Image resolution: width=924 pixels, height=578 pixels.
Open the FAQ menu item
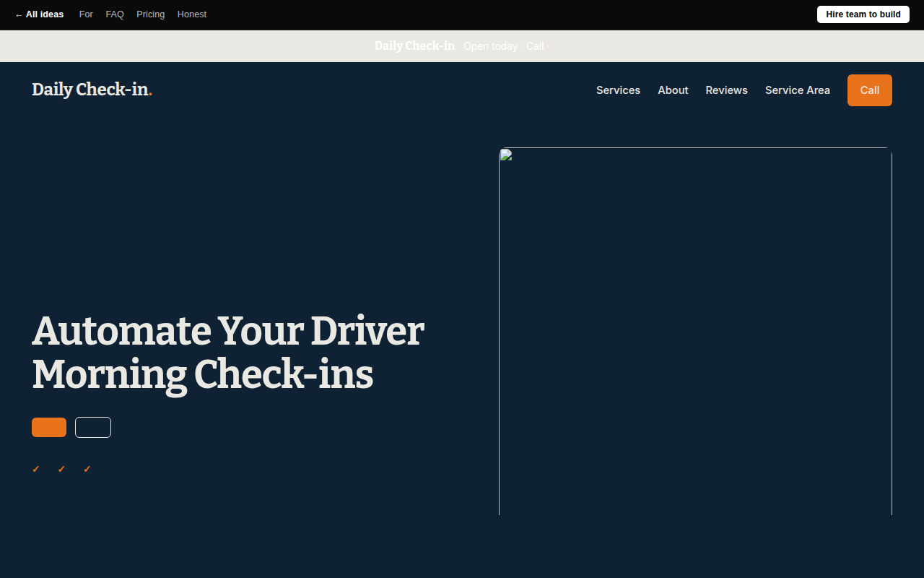(115, 14)
